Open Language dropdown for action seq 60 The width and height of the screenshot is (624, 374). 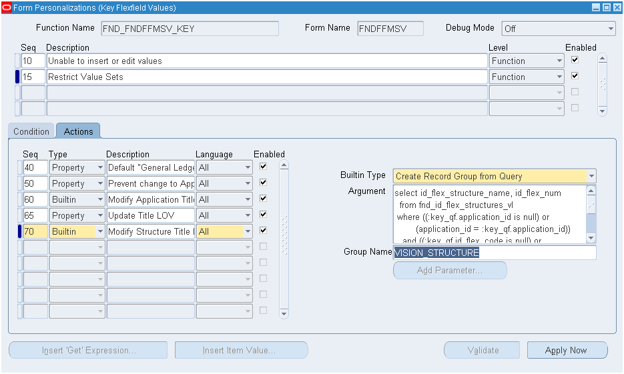[248, 200]
